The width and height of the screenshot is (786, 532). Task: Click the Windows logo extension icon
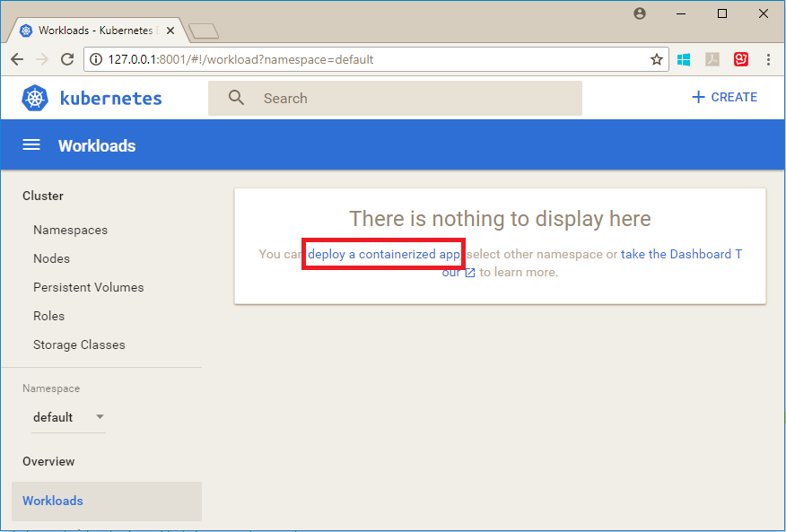683,60
